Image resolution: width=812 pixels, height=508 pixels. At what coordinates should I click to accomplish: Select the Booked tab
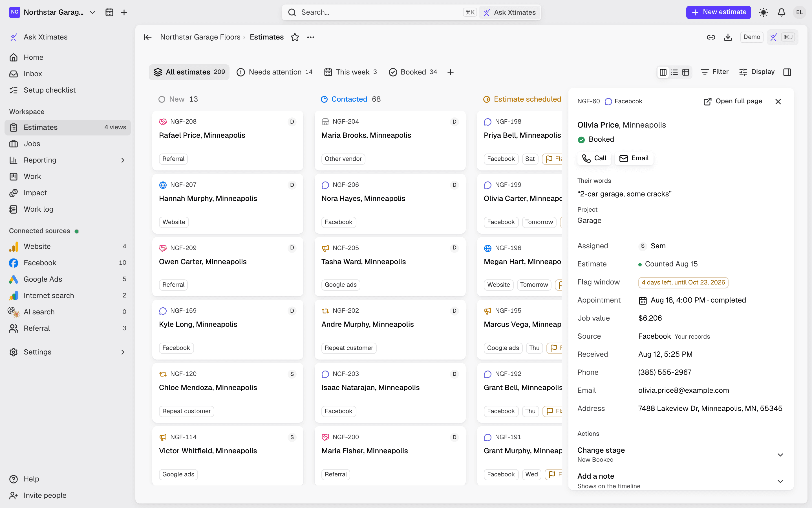pyautogui.click(x=413, y=72)
